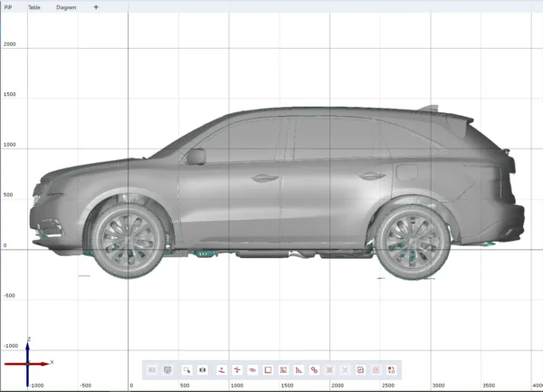Click the greyed fit-frame icon with filled center
The width and height of the screenshot is (543, 392).
pyautogui.click(x=329, y=370)
